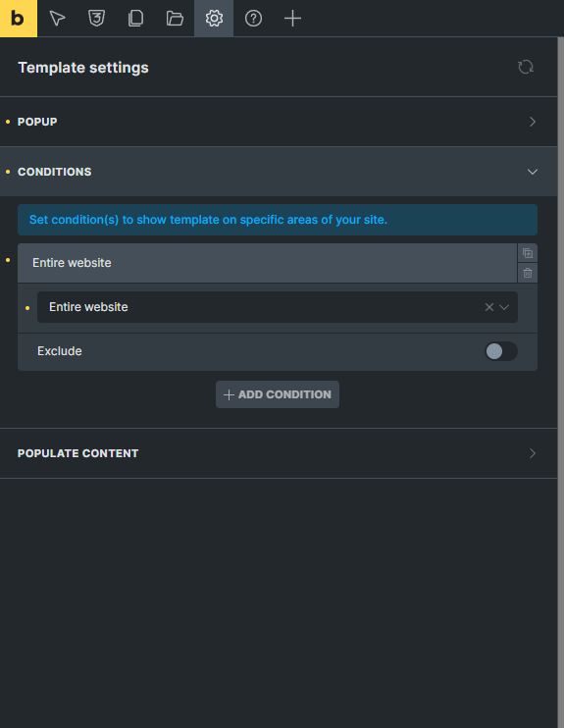The width and height of the screenshot is (564, 728).
Task: Open the Entire website dropdown arrow
Action: [504, 307]
